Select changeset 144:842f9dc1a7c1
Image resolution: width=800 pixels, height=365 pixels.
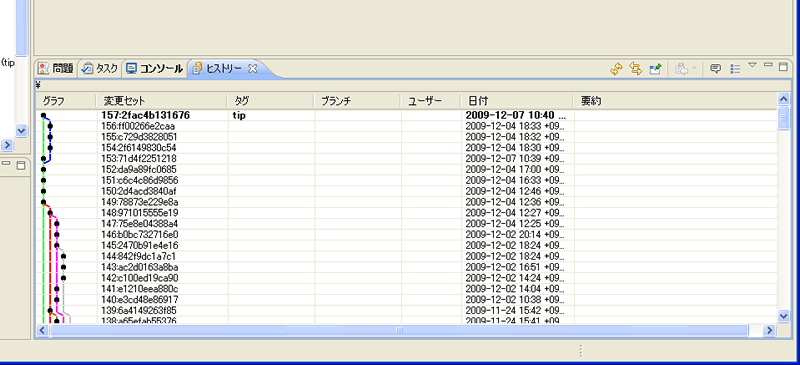pyautogui.click(x=139, y=256)
